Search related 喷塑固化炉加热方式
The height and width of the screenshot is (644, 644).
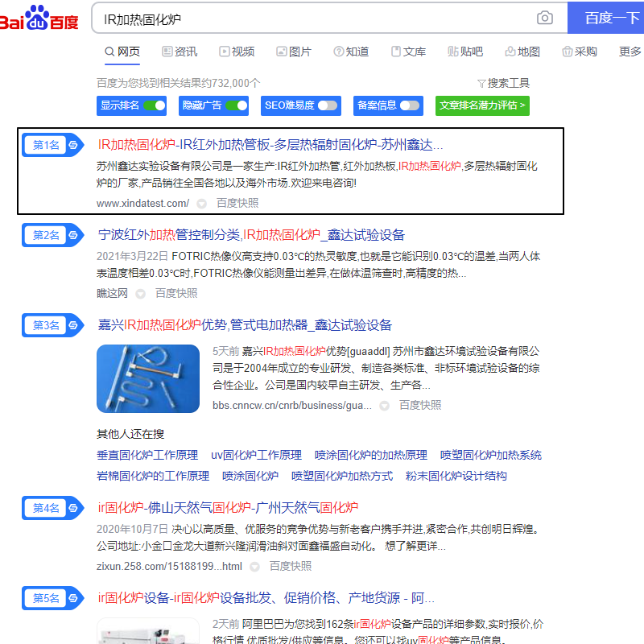341,476
